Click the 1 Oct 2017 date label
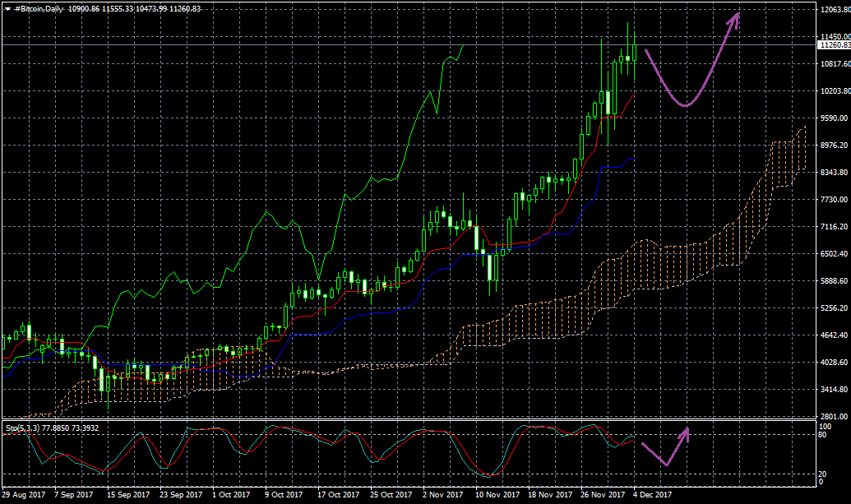 coord(230,496)
